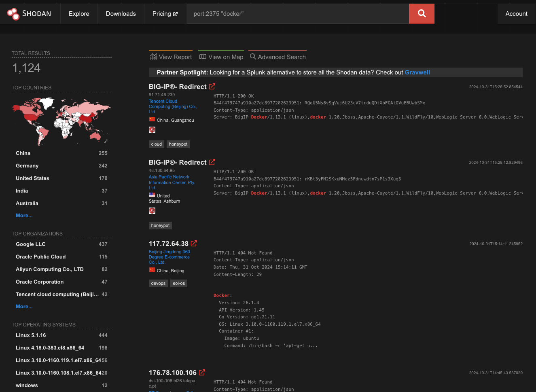Click the 81.71.46.239 IP address text
Image resolution: width=536 pixels, height=392 pixels.
pyautogui.click(x=162, y=95)
